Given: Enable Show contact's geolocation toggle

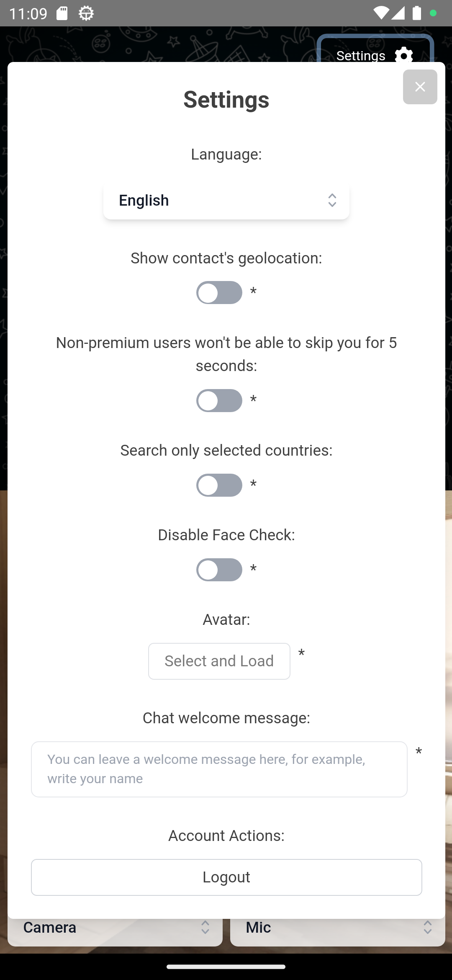Looking at the screenshot, I should click(x=219, y=292).
